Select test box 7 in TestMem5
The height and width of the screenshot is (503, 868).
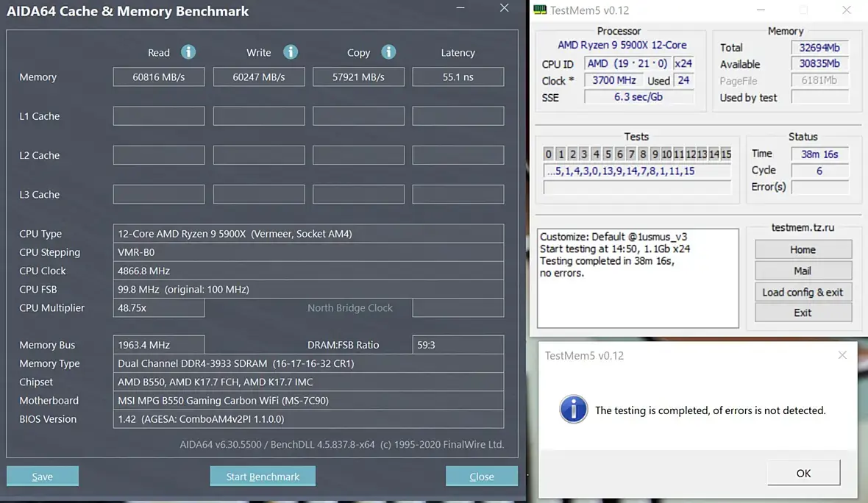point(631,154)
